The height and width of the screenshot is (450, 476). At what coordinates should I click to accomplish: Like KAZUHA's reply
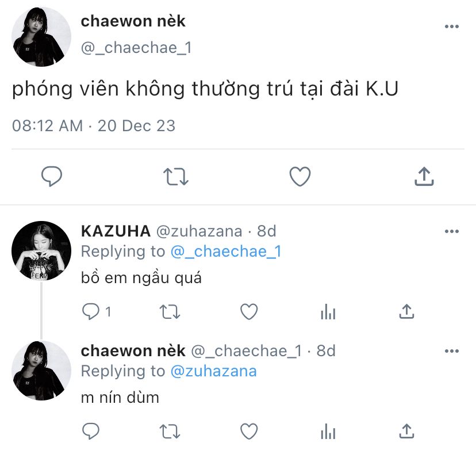pos(249,312)
